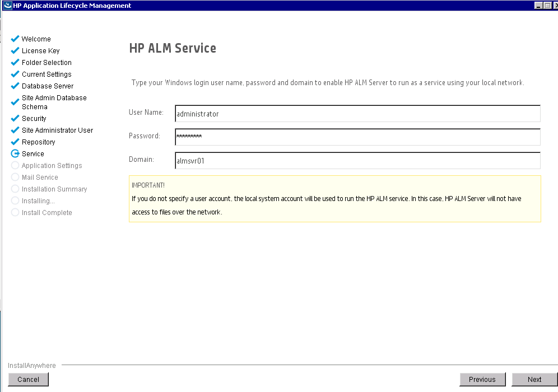Click the empty circle beside Application Settings
Viewport: 558px width, 392px height.
(15, 165)
